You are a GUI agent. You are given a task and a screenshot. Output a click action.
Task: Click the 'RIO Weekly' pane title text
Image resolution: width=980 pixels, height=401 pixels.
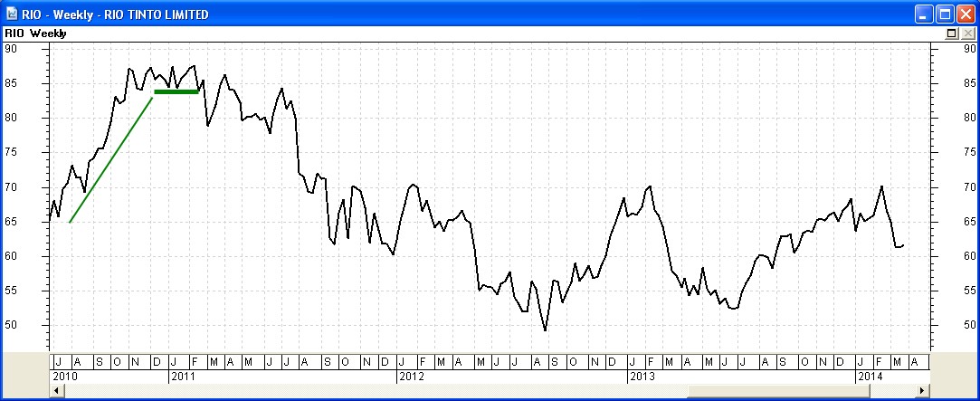35,33
